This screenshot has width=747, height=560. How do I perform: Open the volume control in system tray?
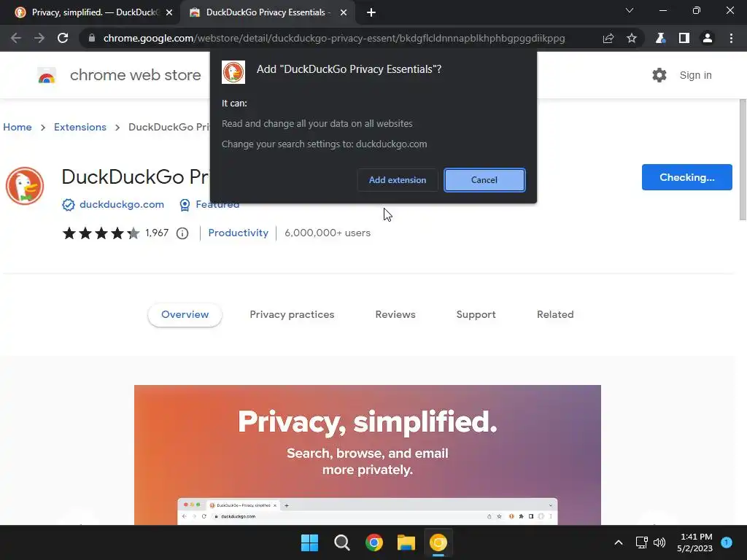point(659,542)
